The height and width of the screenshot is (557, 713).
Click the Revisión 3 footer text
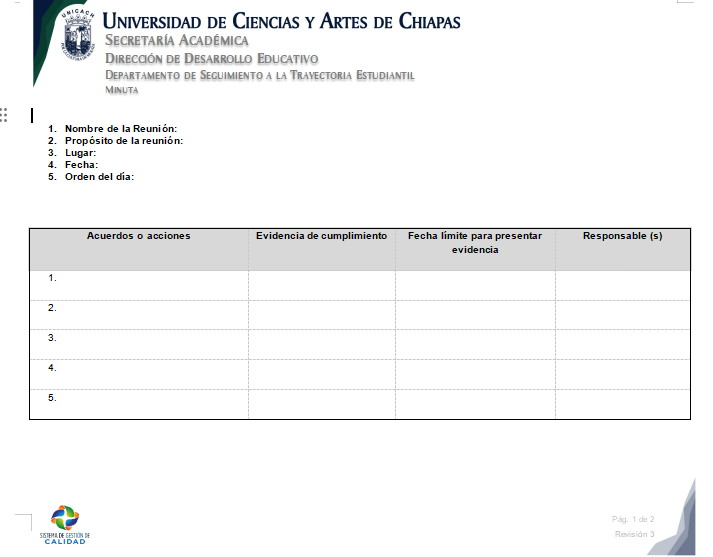[635, 534]
